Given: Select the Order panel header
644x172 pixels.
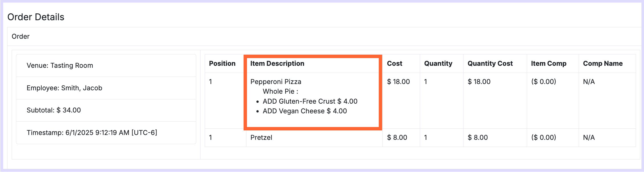Looking at the screenshot, I should [x=324, y=36].
